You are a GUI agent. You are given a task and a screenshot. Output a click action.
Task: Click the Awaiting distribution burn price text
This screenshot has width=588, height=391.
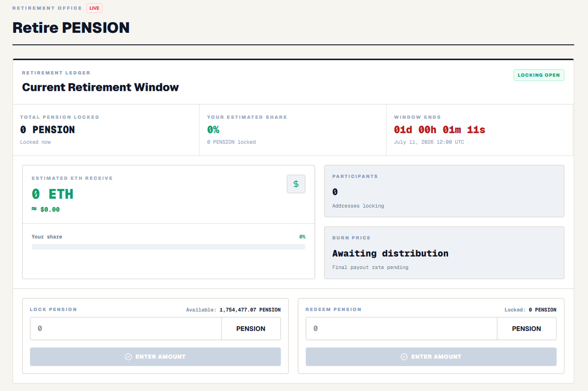tap(390, 253)
